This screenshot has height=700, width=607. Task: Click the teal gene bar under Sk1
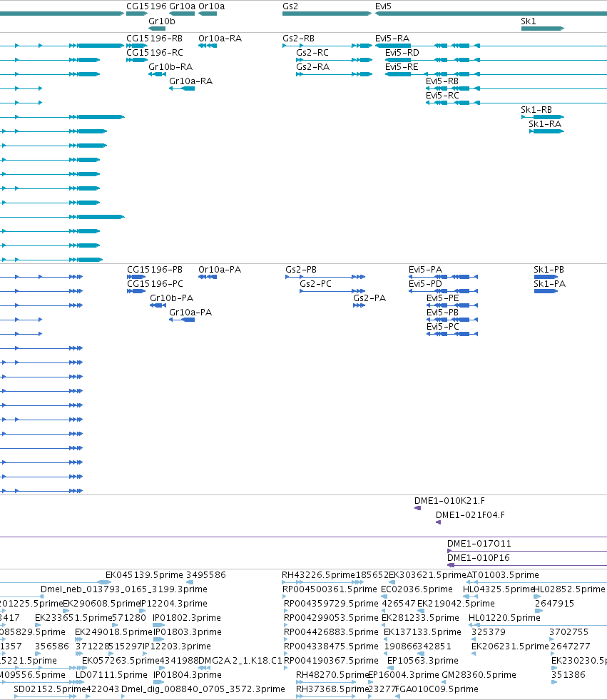(543, 29)
